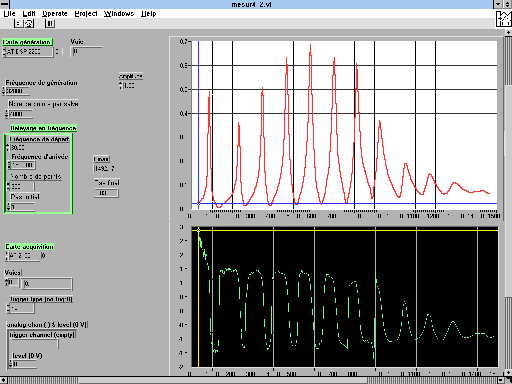Open the trigger type selector ring

click(21, 308)
